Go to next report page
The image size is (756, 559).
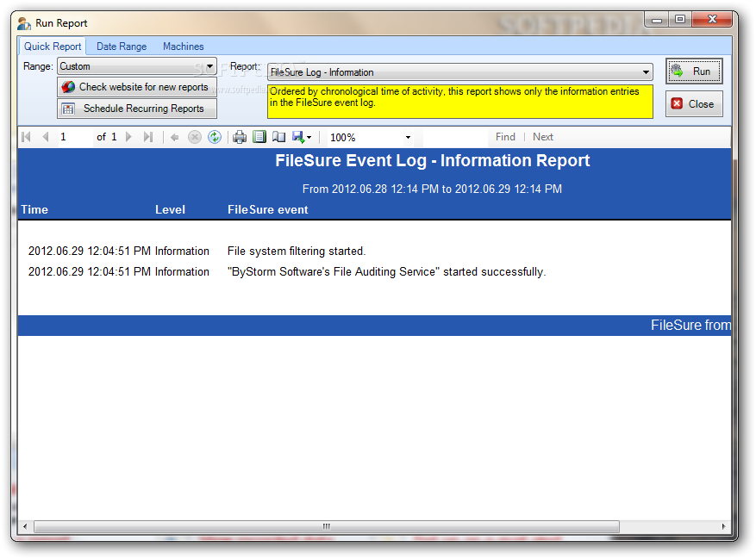point(128,137)
